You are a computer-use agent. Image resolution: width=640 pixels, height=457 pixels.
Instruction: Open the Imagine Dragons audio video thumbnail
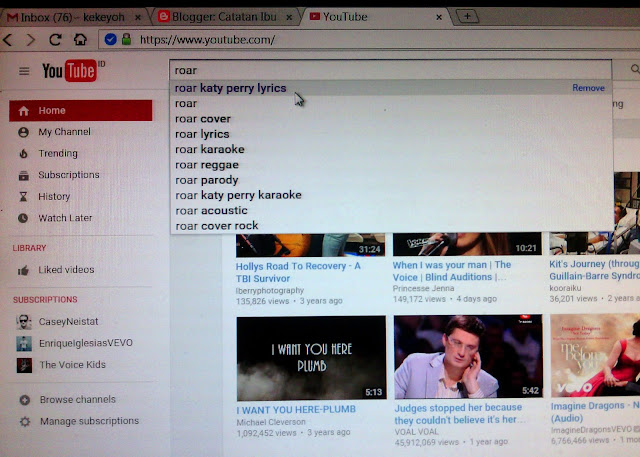(x=595, y=355)
